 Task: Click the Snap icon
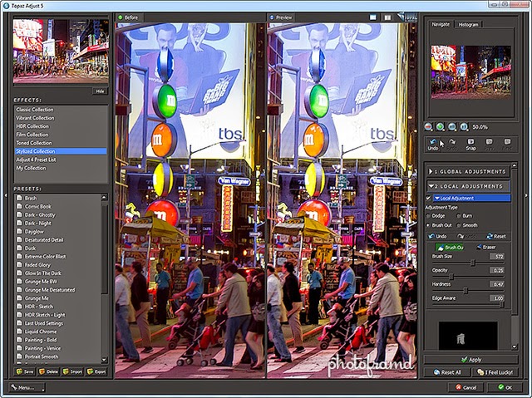point(470,142)
